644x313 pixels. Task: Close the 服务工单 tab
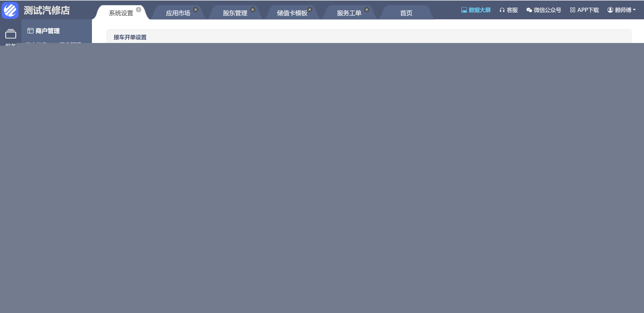click(367, 10)
